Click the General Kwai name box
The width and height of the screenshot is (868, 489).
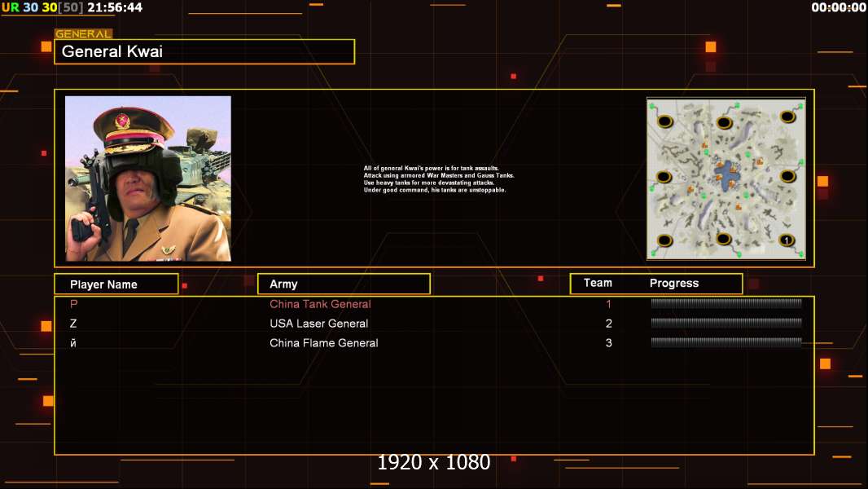(x=204, y=51)
